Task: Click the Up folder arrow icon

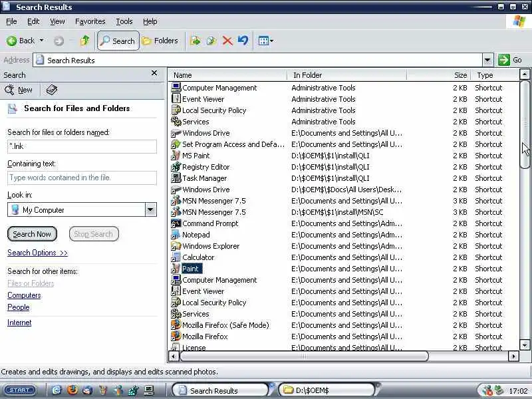Action: pyautogui.click(x=84, y=41)
